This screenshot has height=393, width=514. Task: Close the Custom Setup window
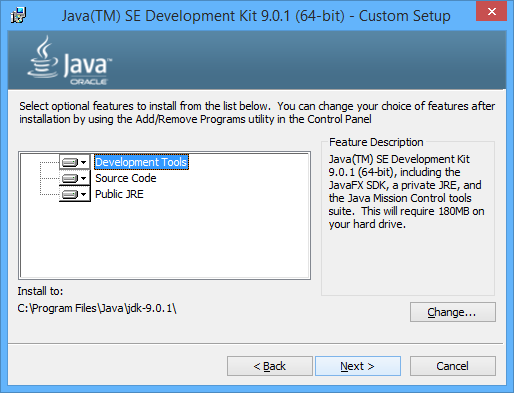(491, 11)
